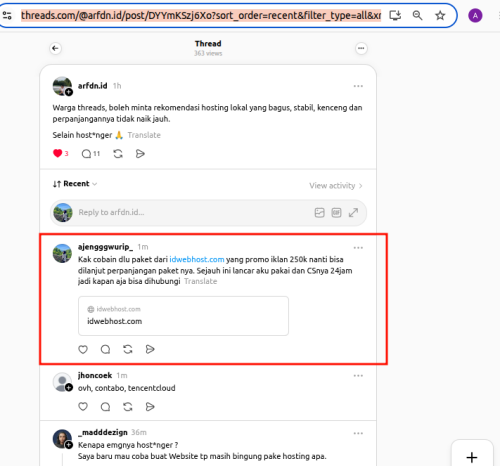The width and height of the screenshot is (500, 466).
Task: Open Recent sort order dropdown
Action: point(75,184)
